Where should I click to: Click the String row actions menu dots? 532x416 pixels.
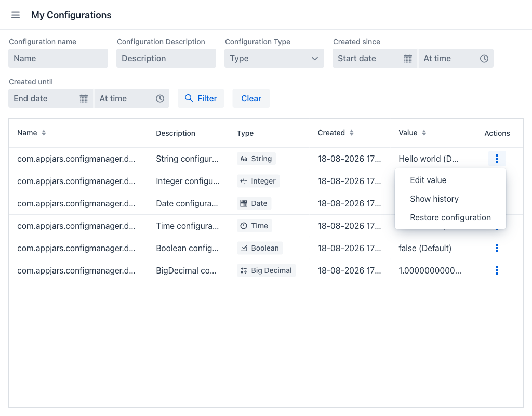click(497, 159)
